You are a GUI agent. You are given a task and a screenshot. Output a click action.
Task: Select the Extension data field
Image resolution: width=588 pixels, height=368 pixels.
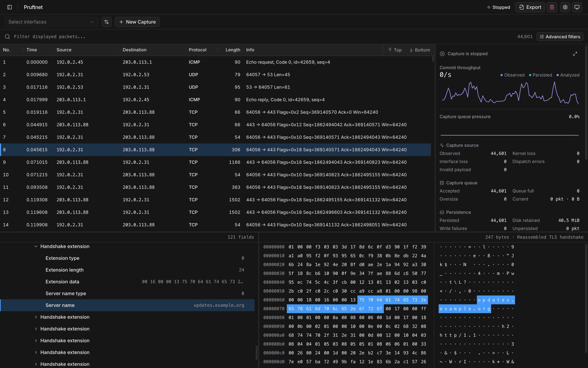(x=127, y=282)
